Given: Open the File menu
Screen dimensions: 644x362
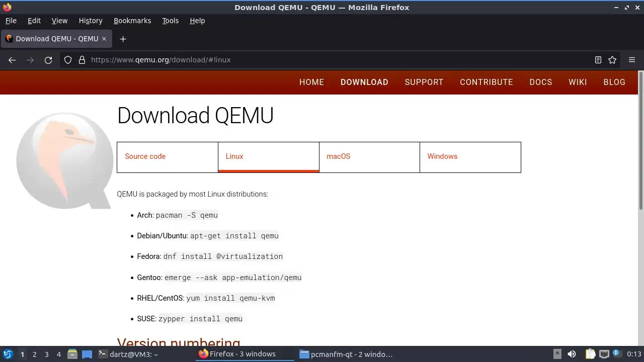Looking at the screenshot, I should tap(11, 21).
